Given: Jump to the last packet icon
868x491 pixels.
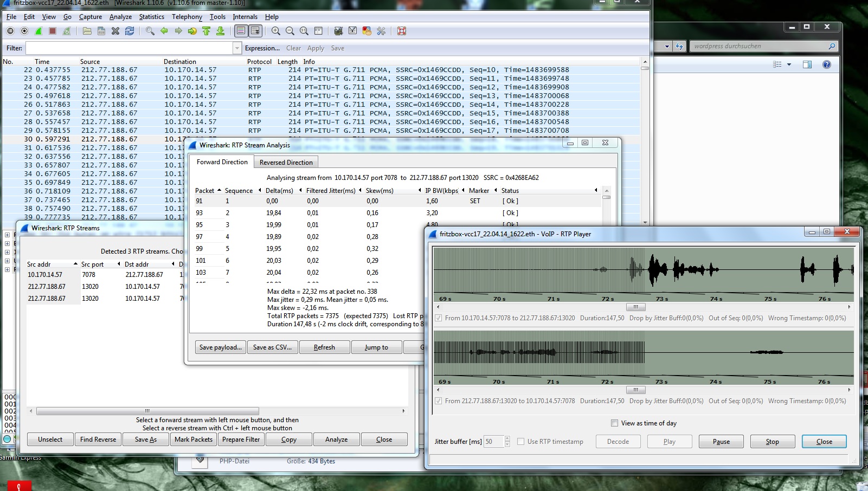Looking at the screenshot, I should coord(221,31).
